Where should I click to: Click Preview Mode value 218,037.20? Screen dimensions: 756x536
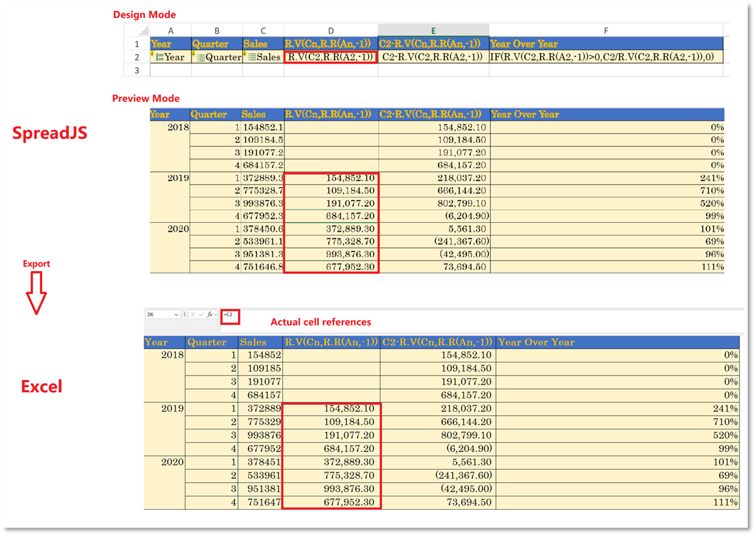click(434, 178)
